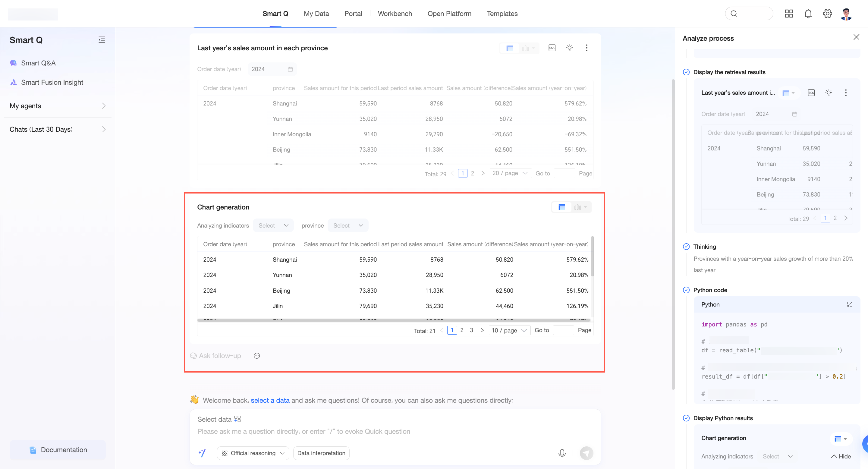Open the Official reasoning dropdown
Image resolution: width=868 pixels, height=469 pixels.
click(253, 453)
